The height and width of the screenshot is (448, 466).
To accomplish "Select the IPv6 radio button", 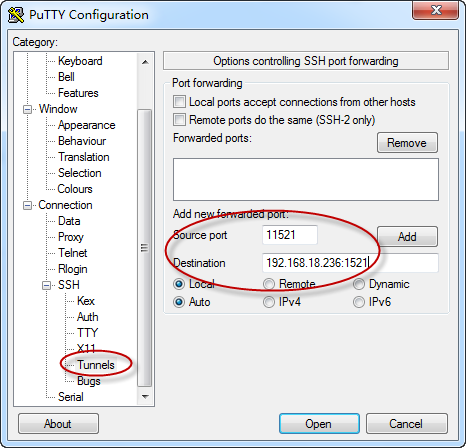I will pyautogui.click(x=359, y=302).
